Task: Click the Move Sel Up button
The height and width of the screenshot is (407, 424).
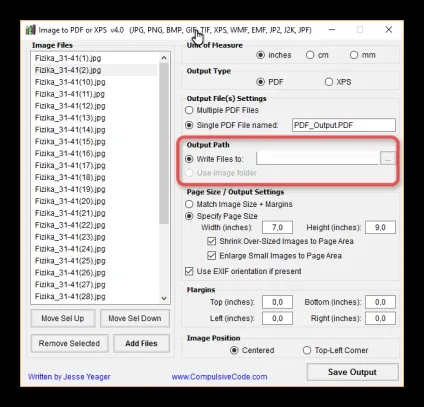Action: tap(63, 318)
